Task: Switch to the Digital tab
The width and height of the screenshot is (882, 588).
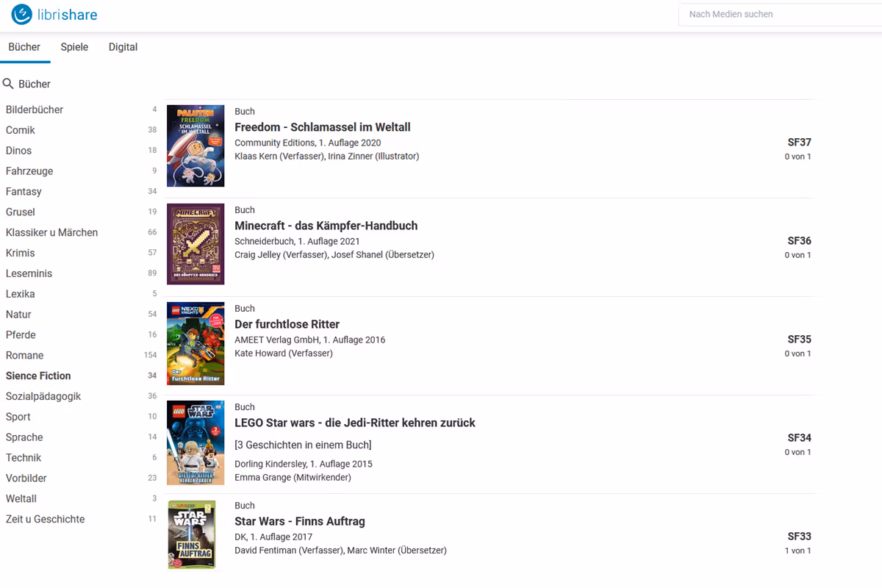Action: point(123,47)
